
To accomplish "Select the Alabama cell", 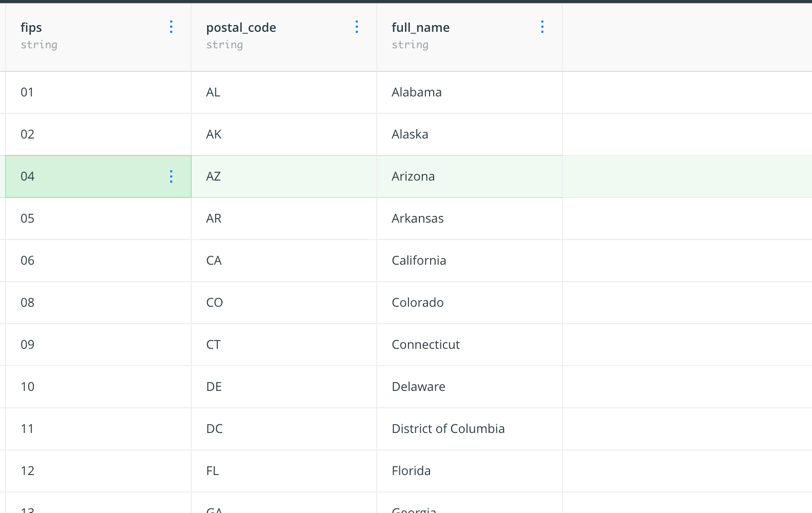I will point(470,92).
